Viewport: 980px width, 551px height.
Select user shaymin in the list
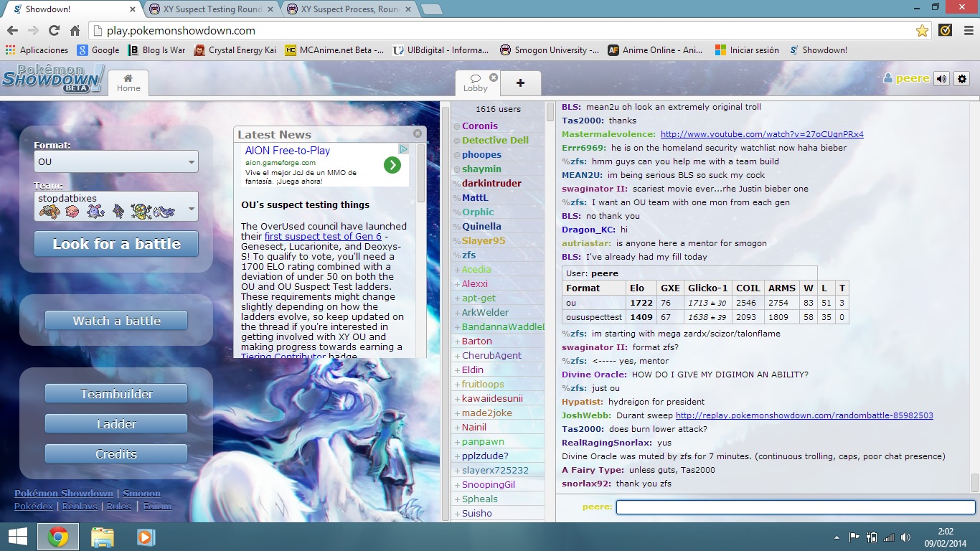(x=481, y=169)
